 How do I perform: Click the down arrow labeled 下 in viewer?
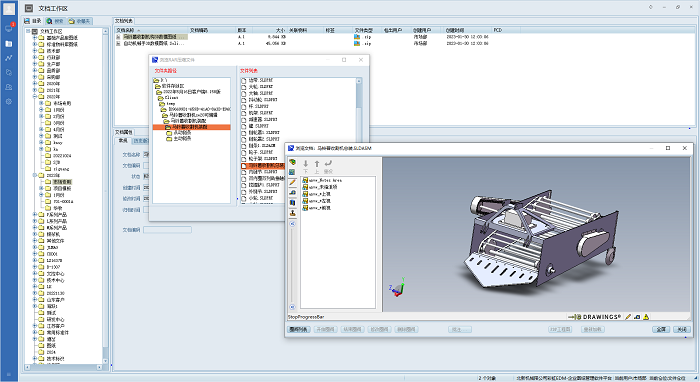tap(306, 166)
